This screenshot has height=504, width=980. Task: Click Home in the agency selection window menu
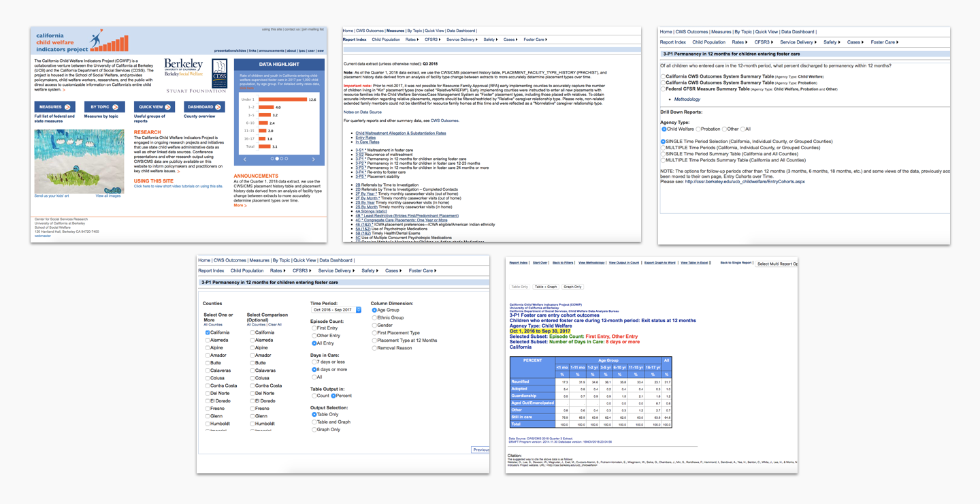point(666,32)
